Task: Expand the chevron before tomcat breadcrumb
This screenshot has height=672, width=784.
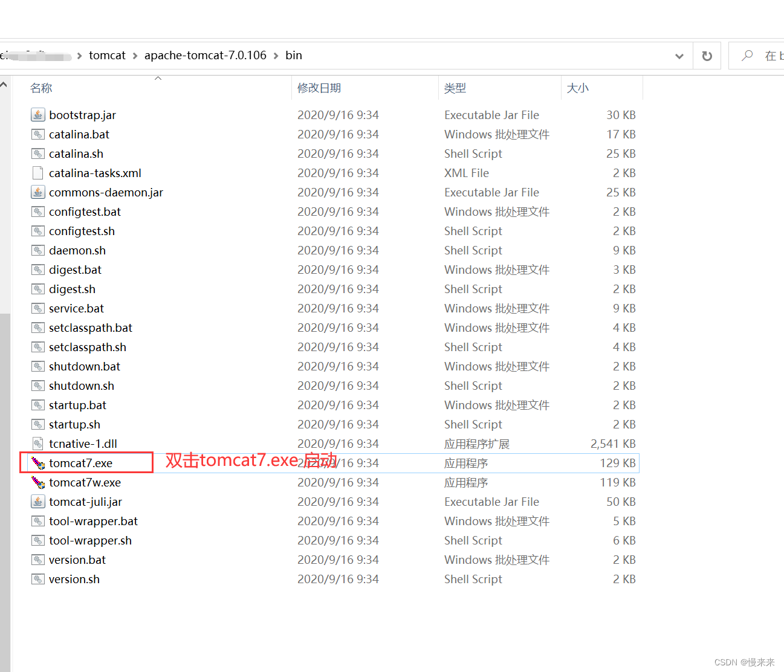Action: 79,56
